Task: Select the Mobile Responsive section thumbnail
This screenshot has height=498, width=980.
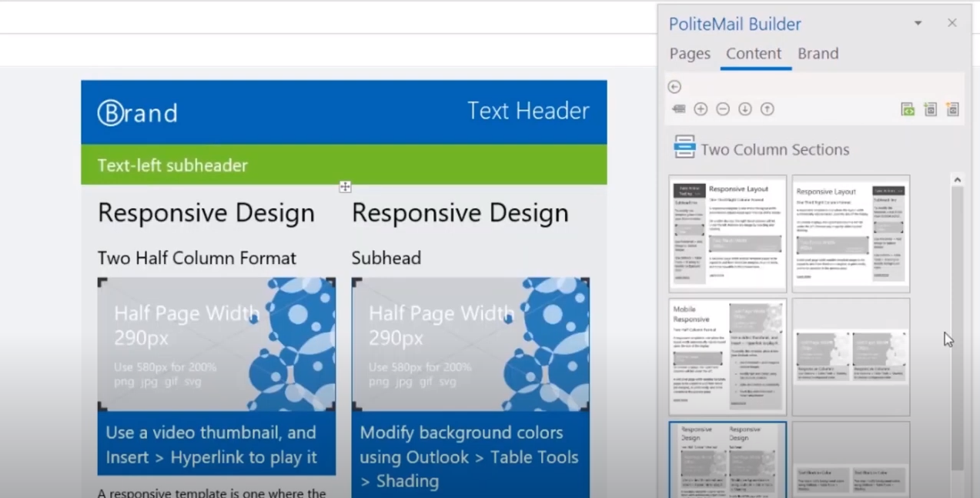Action: click(727, 357)
